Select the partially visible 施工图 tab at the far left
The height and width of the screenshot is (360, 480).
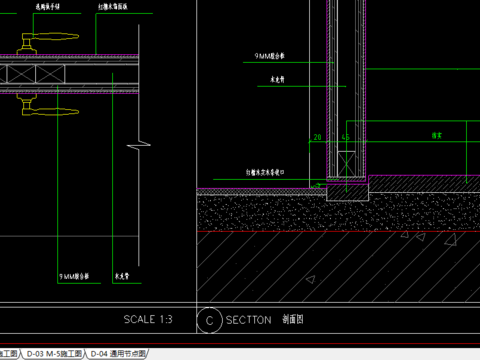pyautogui.click(x=9, y=354)
